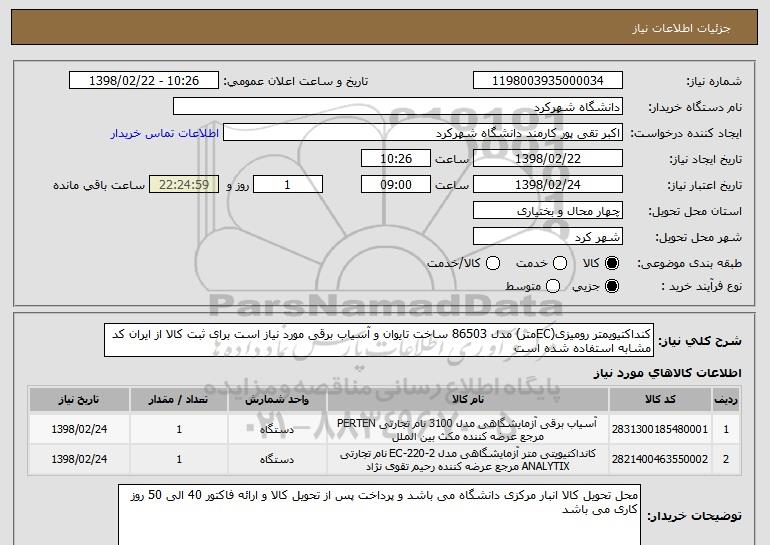Viewport: 770px width, 545px height.
Task: Click the remaining days field showing 1
Action: [288, 185]
